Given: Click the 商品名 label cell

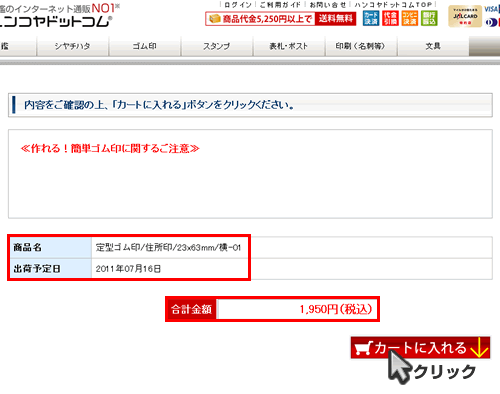Looking at the screenshot, I should [x=51, y=248].
